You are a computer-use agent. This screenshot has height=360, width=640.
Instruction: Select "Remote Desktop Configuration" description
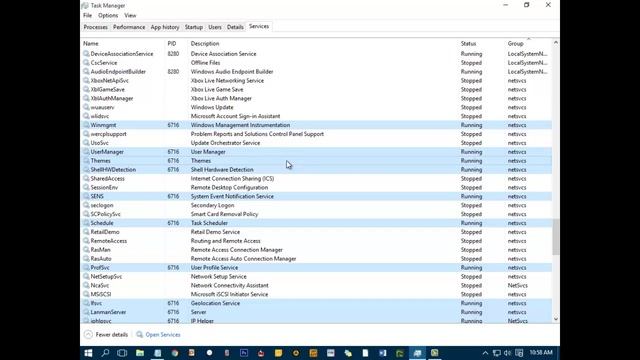point(229,187)
